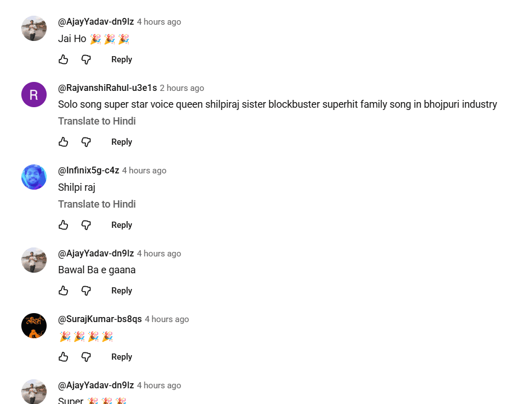Reply to the "Jai Ho" comment

(121, 59)
